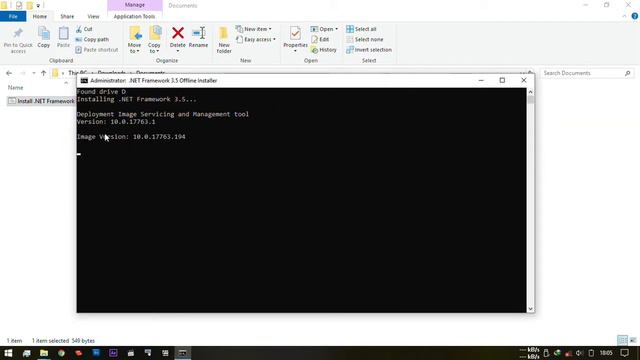
Task: Click Pin to Quick access icon
Action: (x=18, y=33)
